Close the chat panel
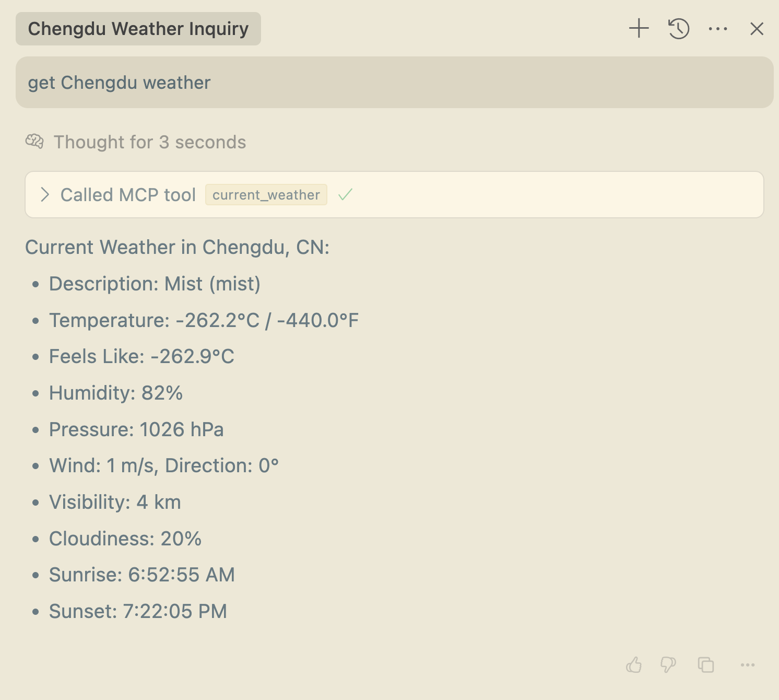Image resolution: width=779 pixels, height=700 pixels. tap(757, 29)
